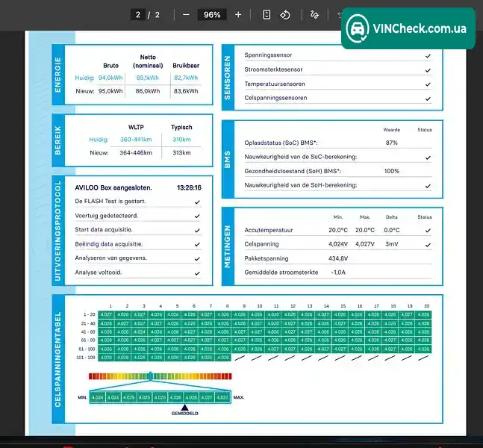
Task: Click the SENSOREN section label
Action: [x=228, y=78]
